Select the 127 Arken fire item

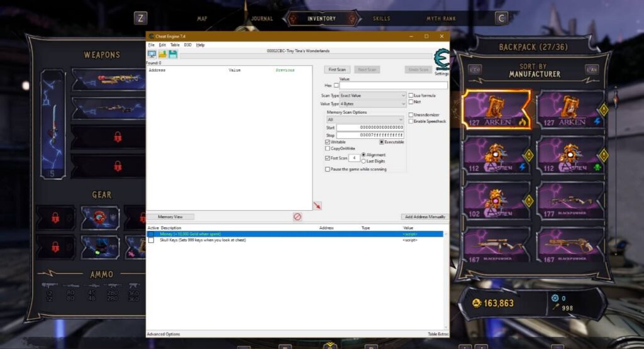(496, 109)
